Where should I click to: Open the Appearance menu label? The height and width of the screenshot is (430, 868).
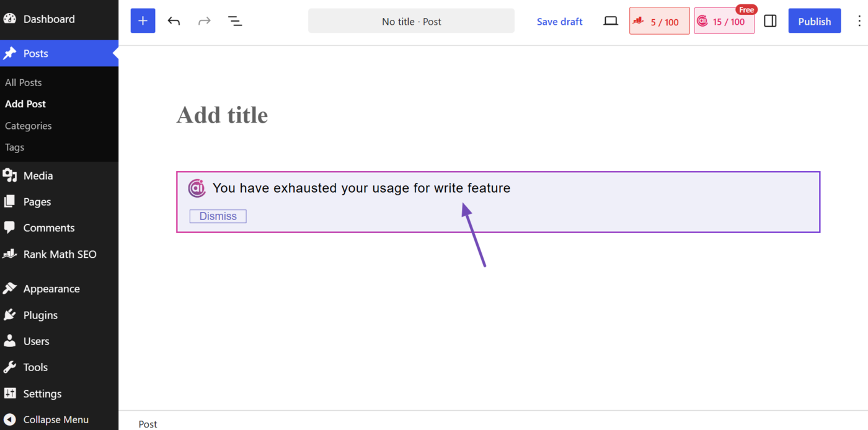tap(51, 289)
